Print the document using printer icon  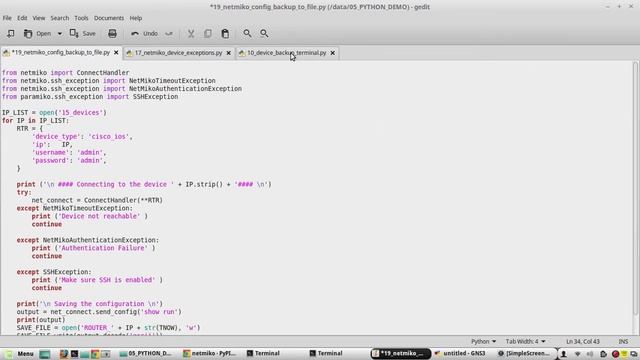click(112, 33)
